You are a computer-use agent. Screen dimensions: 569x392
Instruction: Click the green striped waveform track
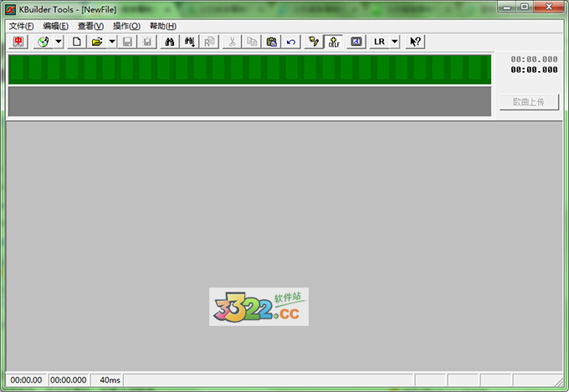(249, 69)
